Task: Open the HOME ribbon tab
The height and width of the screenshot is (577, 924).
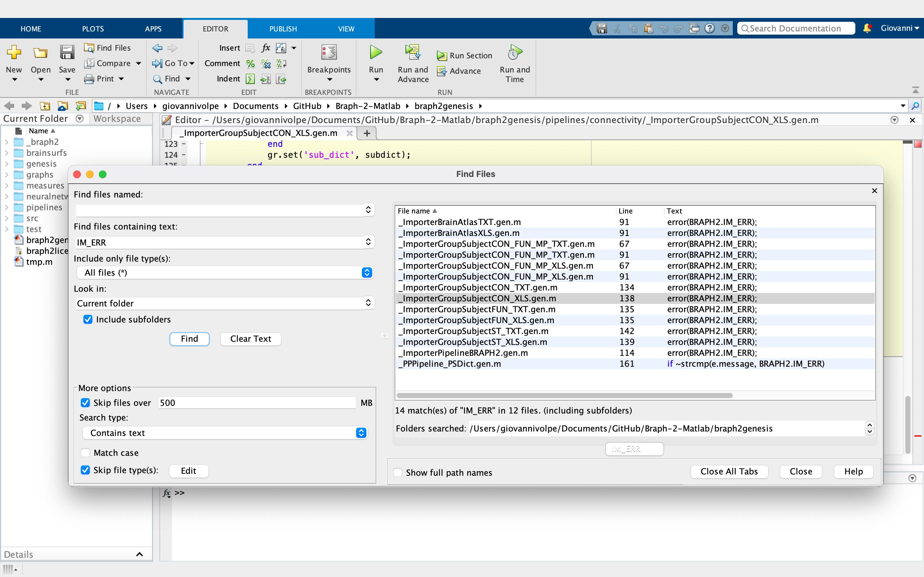Action: [31, 28]
